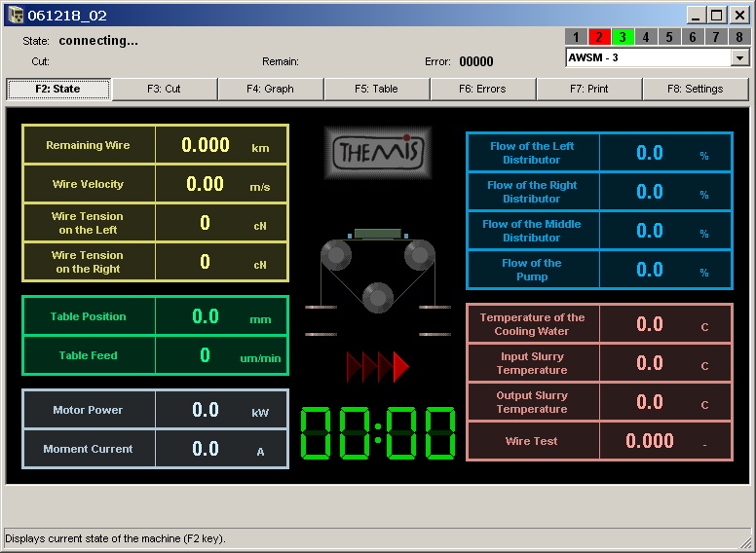The height and width of the screenshot is (553, 756).
Task: Click the THEMIS logo image
Action: point(377,153)
